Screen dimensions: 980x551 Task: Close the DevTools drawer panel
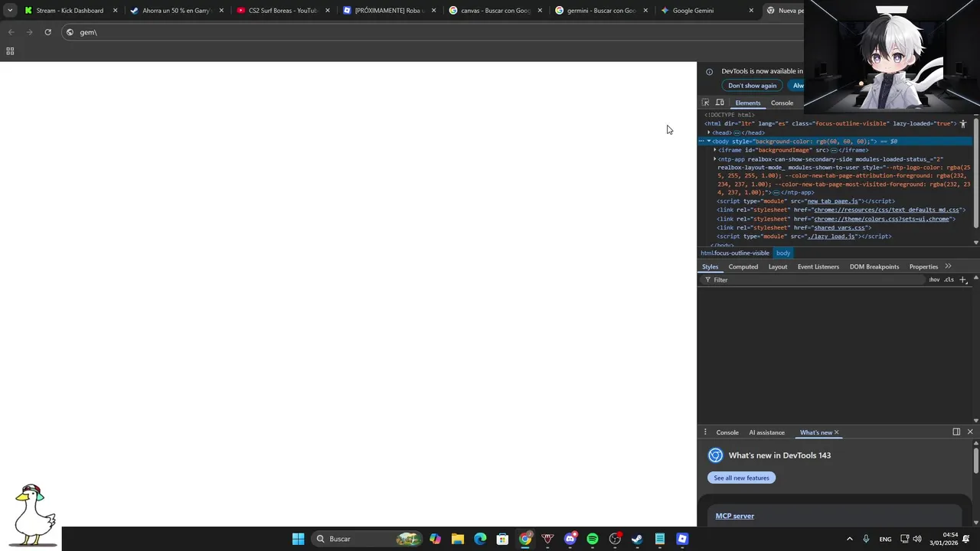pos(970,432)
